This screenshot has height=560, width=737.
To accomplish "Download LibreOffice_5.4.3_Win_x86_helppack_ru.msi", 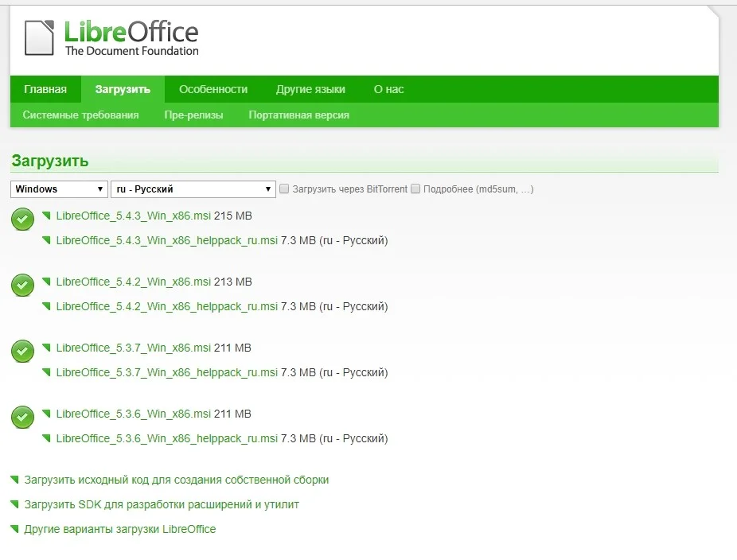I will pyautogui.click(x=167, y=240).
